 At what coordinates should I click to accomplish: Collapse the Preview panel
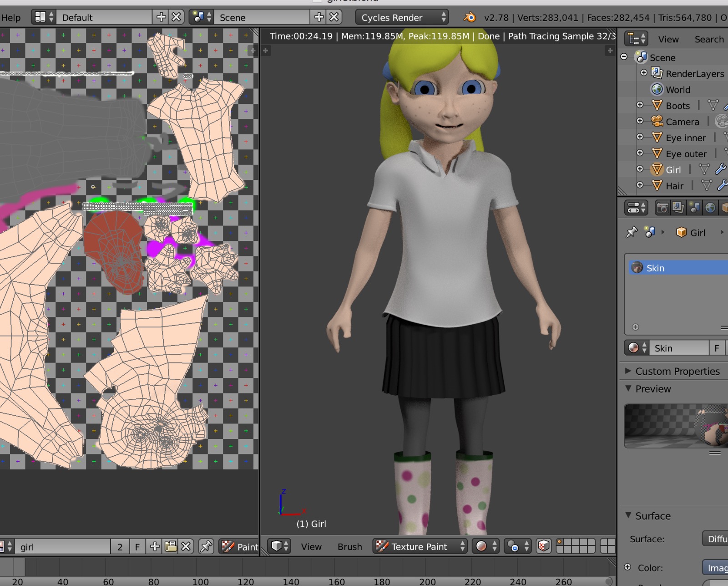pos(652,389)
